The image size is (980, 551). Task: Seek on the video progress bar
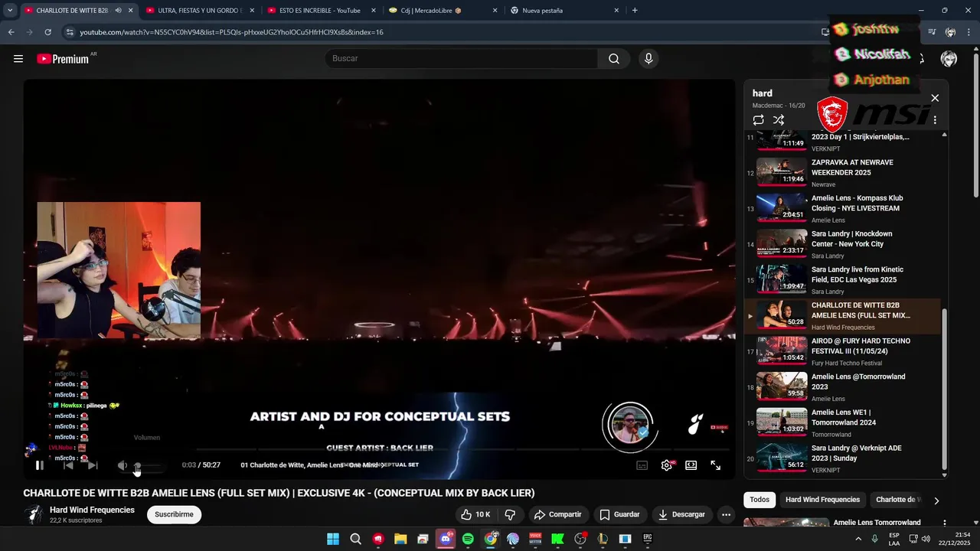tap(379, 450)
